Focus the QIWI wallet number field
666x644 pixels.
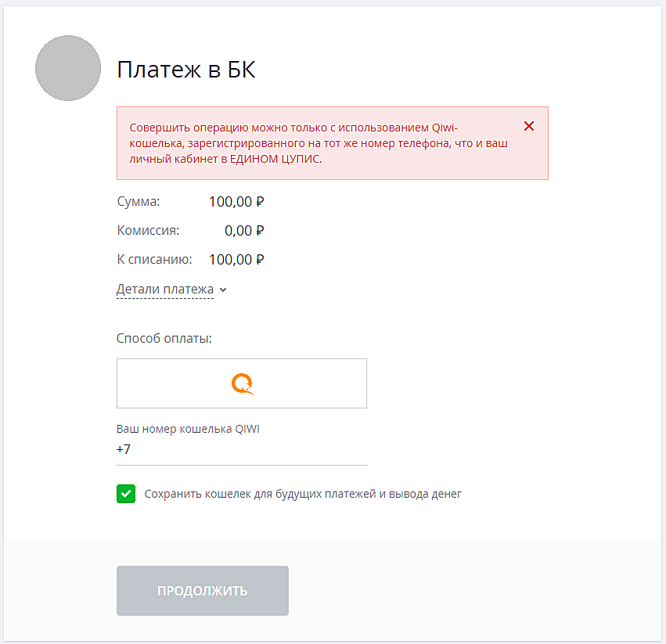(243, 450)
